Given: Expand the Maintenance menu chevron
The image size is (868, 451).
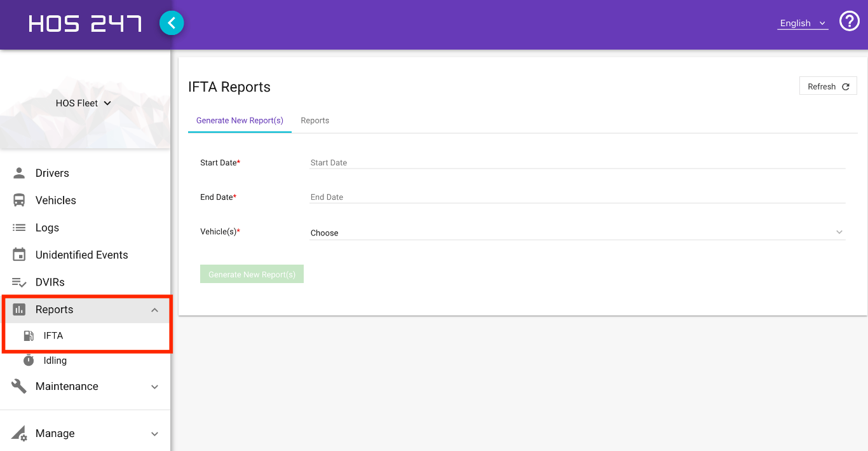Looking at the screenshot, I should pyautogui.click(x=154, y=387).
